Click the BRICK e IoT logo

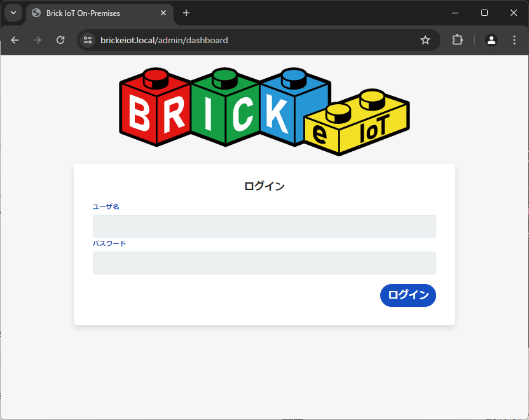point(264,107)
